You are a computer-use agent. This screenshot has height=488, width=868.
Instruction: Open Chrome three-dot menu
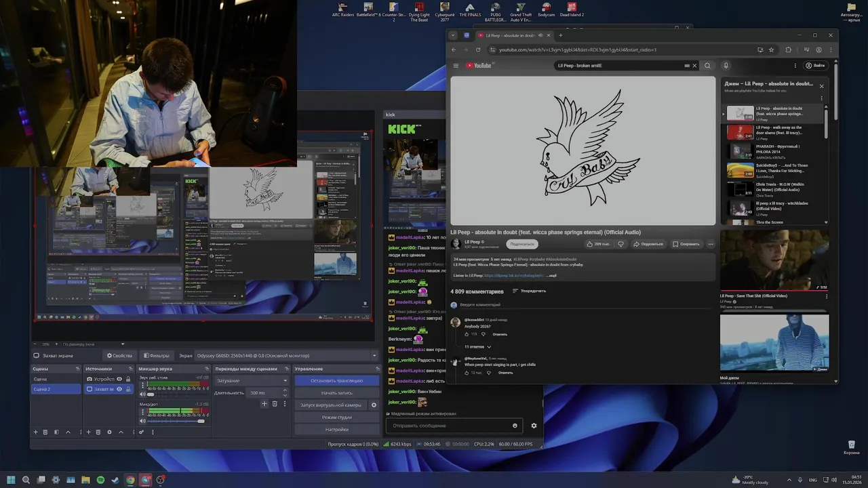(832, 49)
